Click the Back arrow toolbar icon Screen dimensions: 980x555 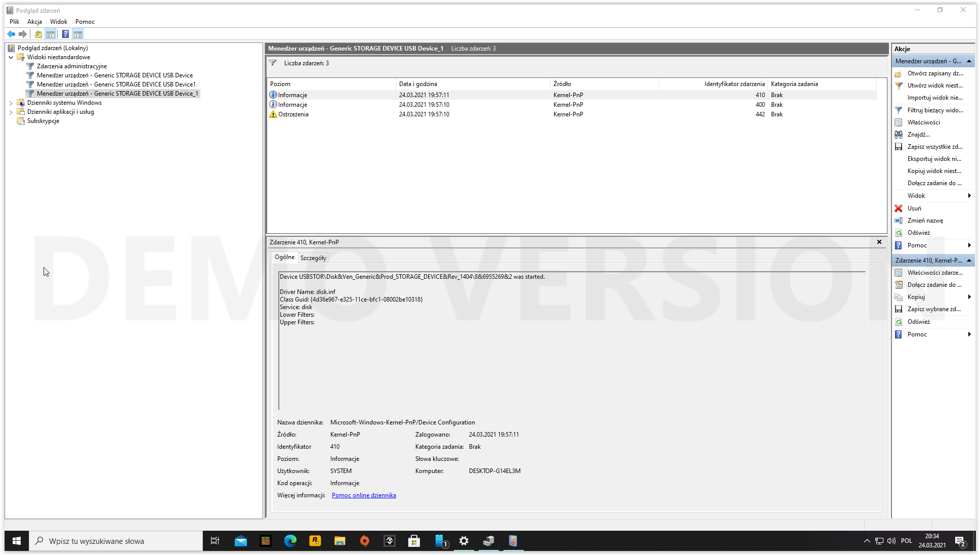[x=11, y=34]
